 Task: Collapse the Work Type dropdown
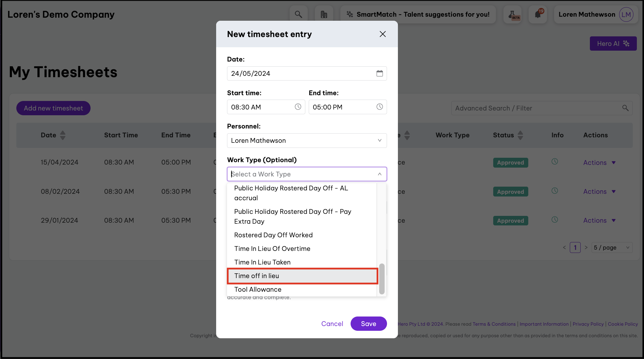point(380,174)
